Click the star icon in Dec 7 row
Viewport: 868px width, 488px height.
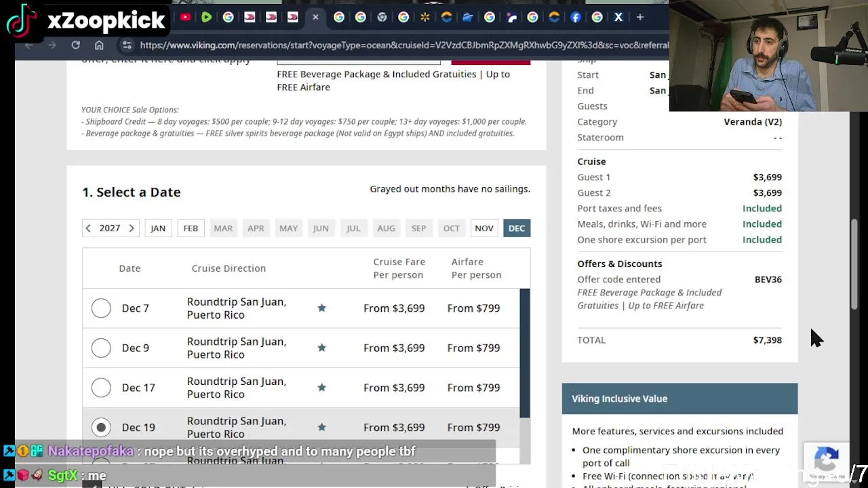321,308
